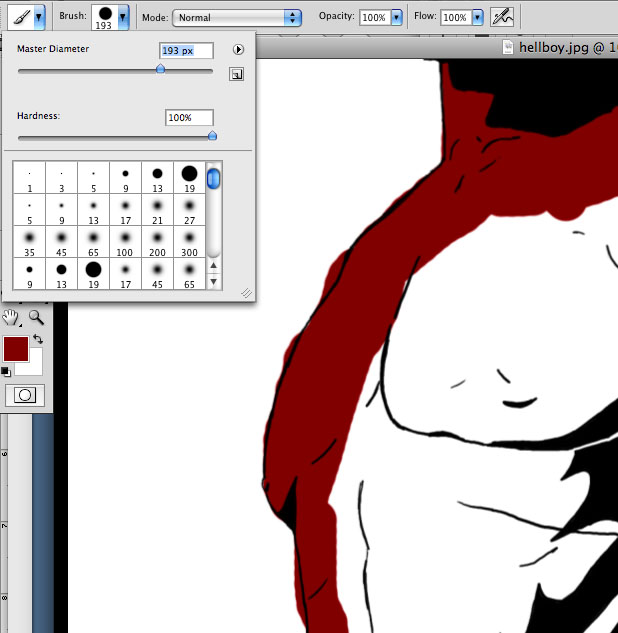The width and height of the screenshot is (618, 633).
Task: Reset to default black and white colors
Action: 6,371
